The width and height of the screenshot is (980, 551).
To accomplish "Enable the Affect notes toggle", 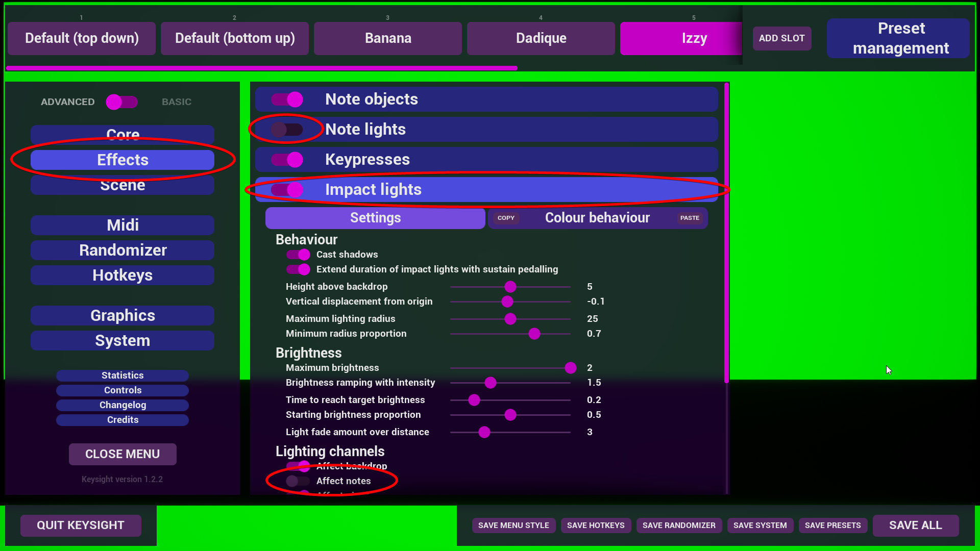I will point(298,481).
